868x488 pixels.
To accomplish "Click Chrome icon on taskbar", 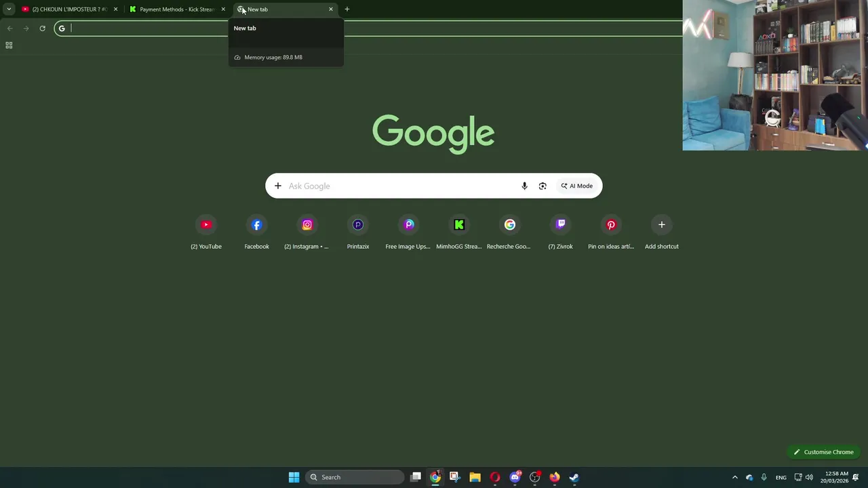I will 435,477.
